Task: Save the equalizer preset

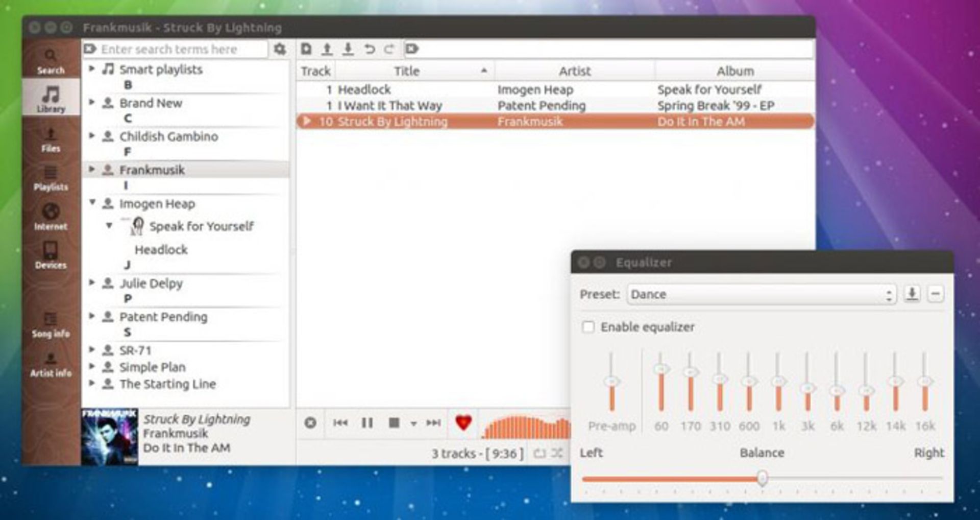Action: (912, 294)
